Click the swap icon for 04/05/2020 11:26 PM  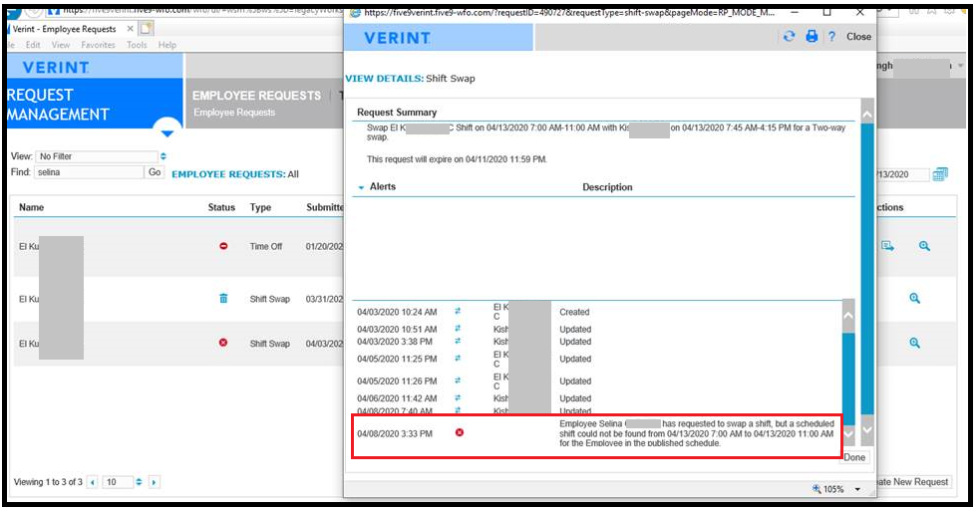point(458,381)
